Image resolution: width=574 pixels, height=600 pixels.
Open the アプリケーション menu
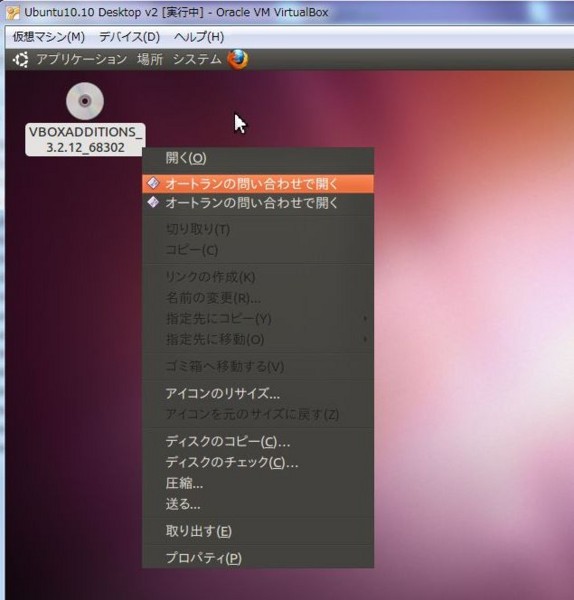tap(81, 59)
